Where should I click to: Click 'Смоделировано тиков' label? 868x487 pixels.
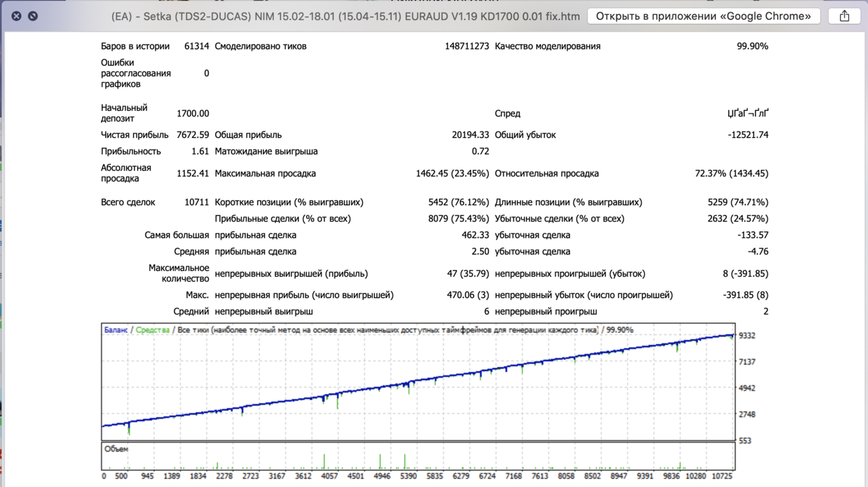pyautogui.click(x=260, y=46)
